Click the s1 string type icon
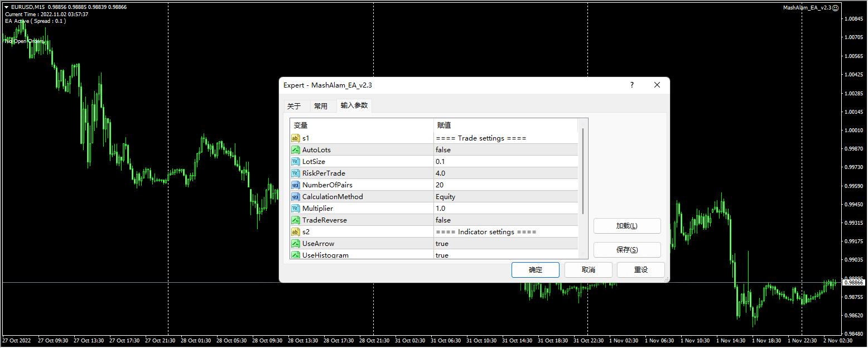This screenshot has width=868, height=348. pos(295,138)
